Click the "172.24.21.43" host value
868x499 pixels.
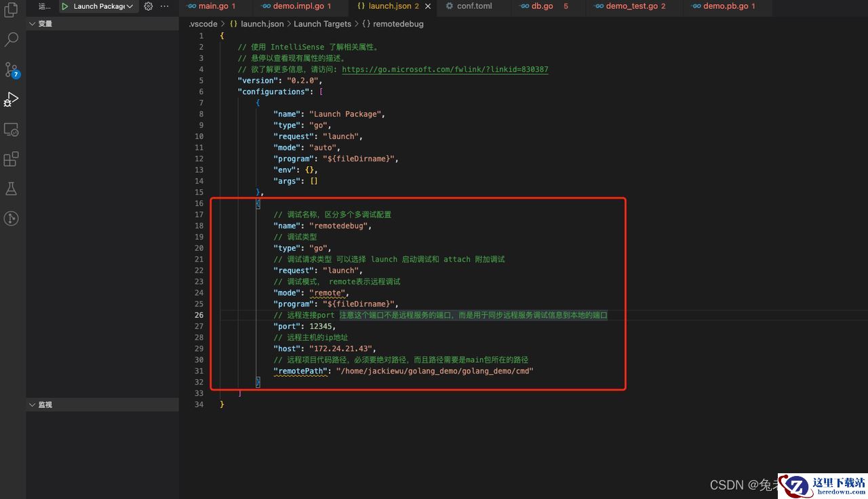[x=340, y=348]
